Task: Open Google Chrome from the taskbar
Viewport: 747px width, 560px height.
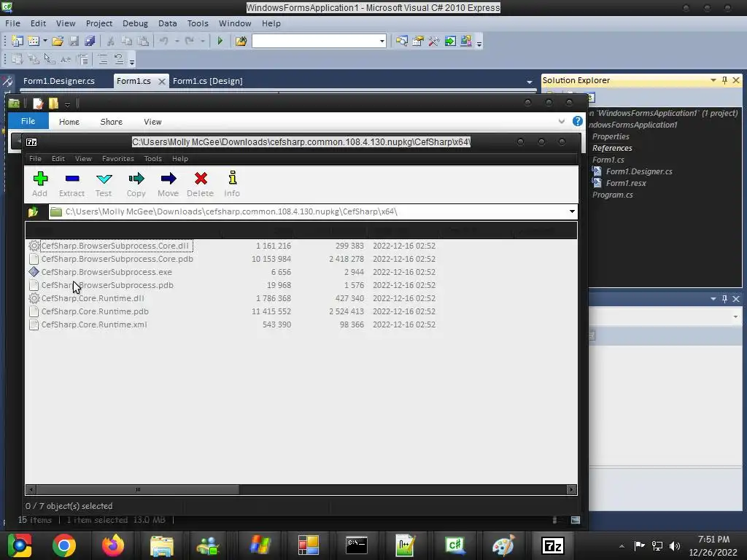Action: (x=64, y=545)
